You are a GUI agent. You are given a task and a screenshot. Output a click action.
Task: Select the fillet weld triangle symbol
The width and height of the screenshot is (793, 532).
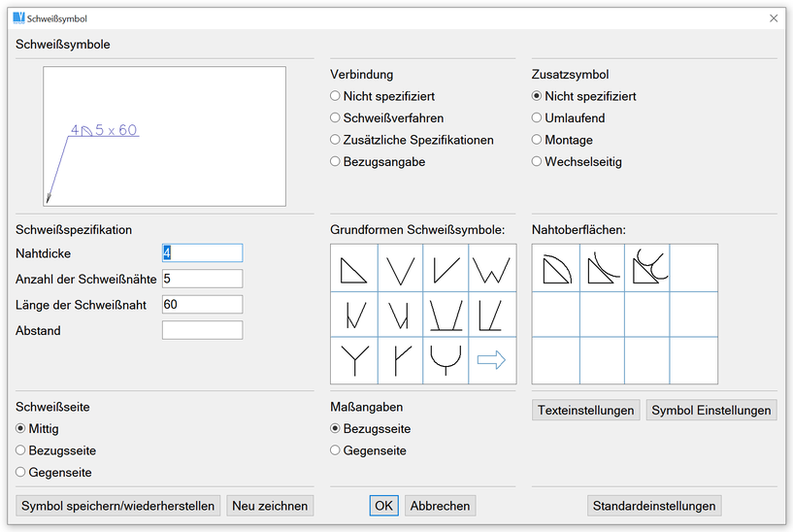(353, 268)
